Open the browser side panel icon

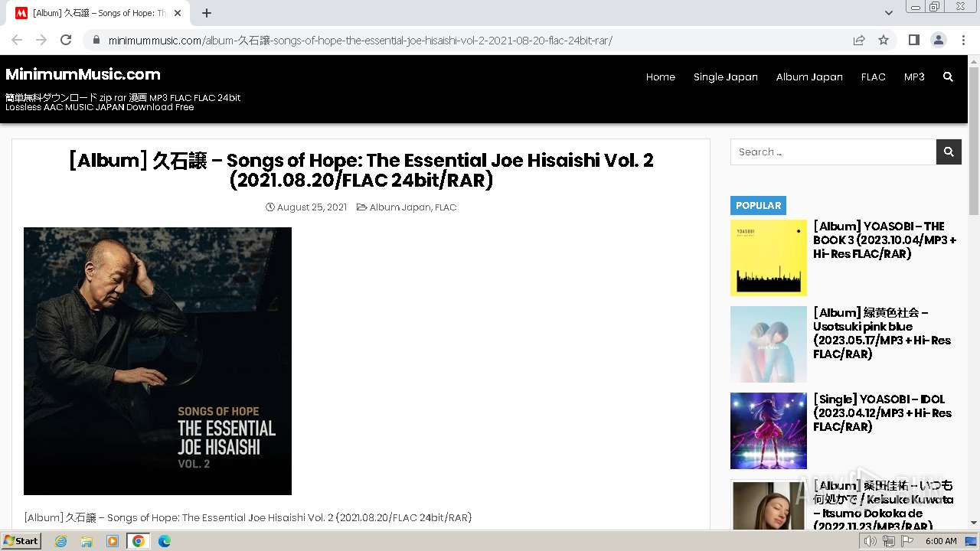[913, 40]
